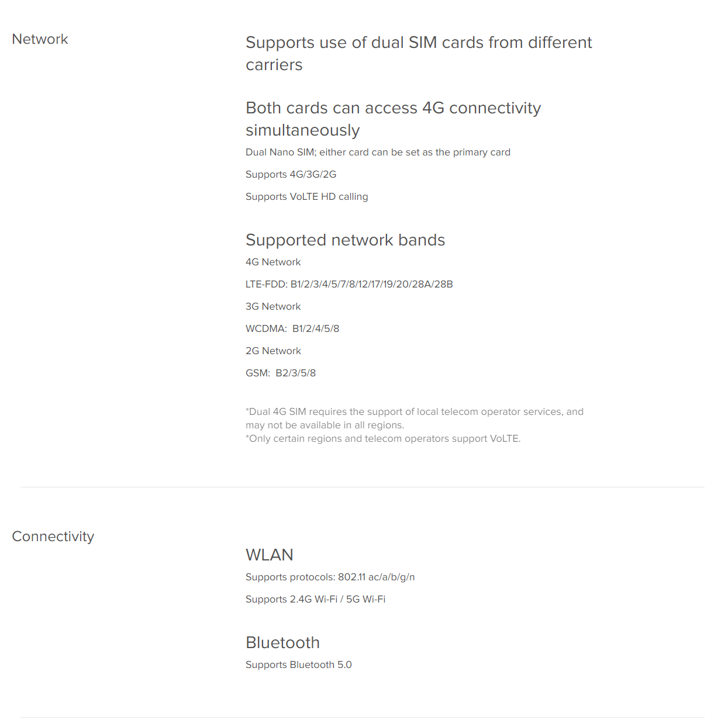Image resolution: width=728 pixels, height=727 pixels.
Task: Click the 2.4G / 5G Wi-Fi line
Action: click(x=315, y=600)
